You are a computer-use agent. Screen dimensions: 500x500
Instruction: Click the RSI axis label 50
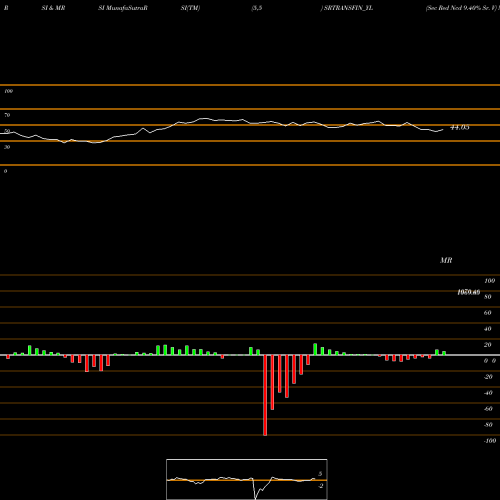click(x=7, y=131)
